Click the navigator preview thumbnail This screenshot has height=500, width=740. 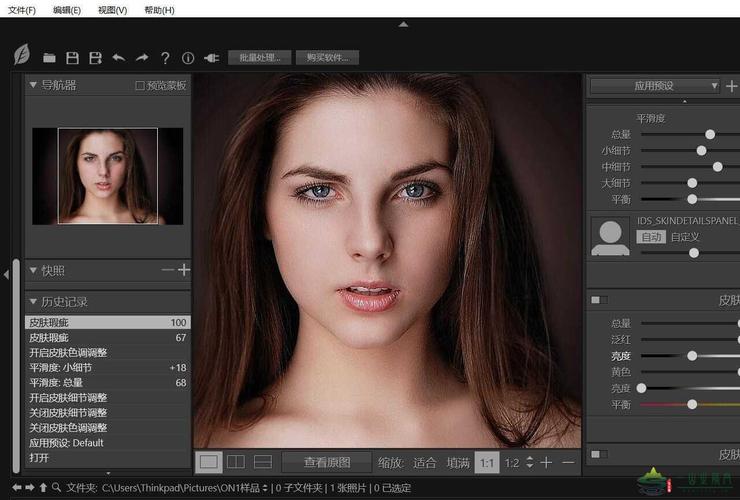(108, 176)
